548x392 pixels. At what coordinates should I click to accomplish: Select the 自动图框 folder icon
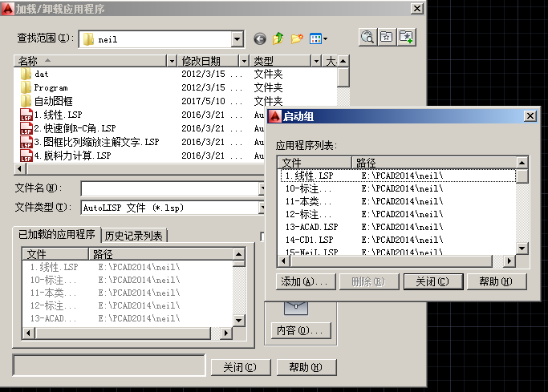[x=26, y=101]
